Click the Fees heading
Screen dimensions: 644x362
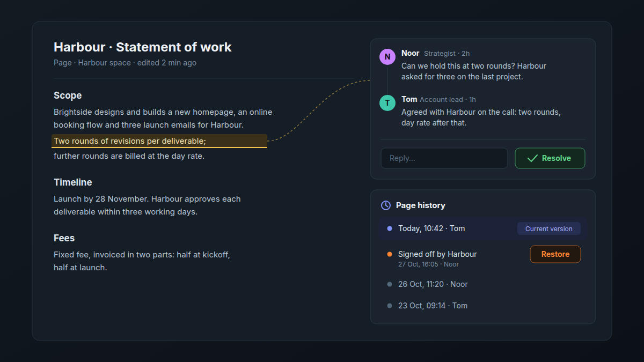[64, 238]
